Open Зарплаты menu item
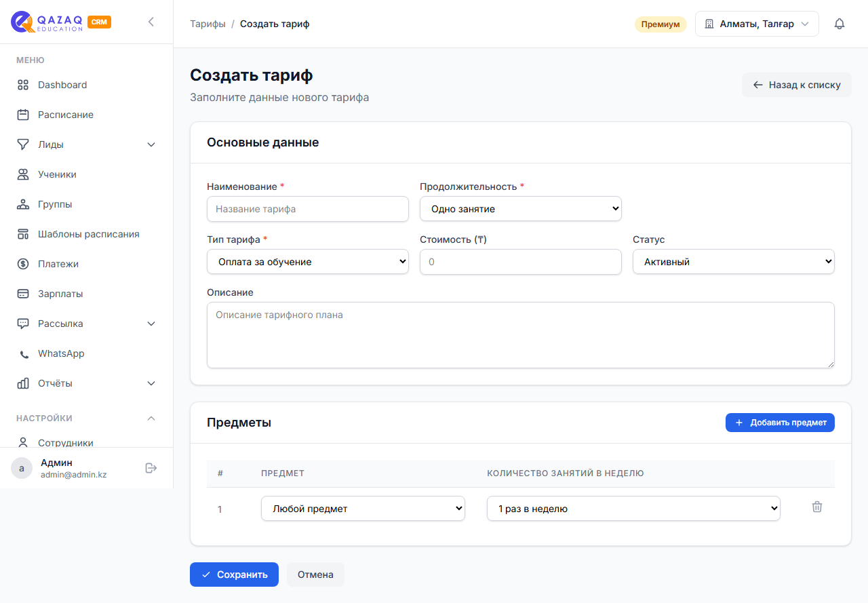 pyautogui.click(x=87, y=294)
